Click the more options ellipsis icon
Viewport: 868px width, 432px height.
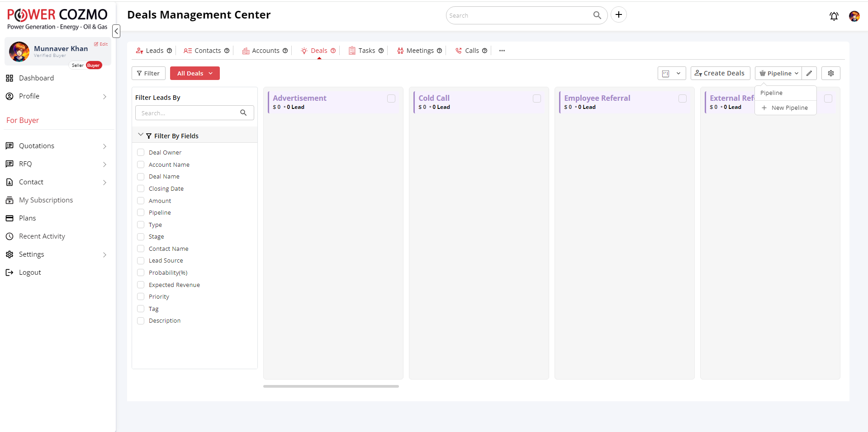(502, 51)
